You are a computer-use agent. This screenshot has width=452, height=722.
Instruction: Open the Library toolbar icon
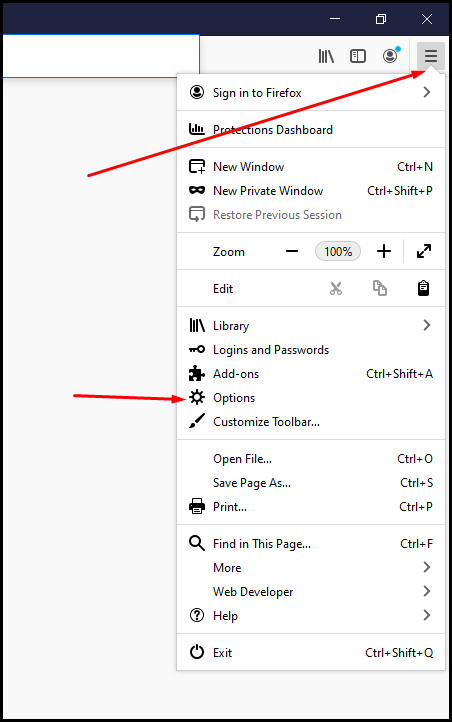pyautogui.click(x=326, y=56)
